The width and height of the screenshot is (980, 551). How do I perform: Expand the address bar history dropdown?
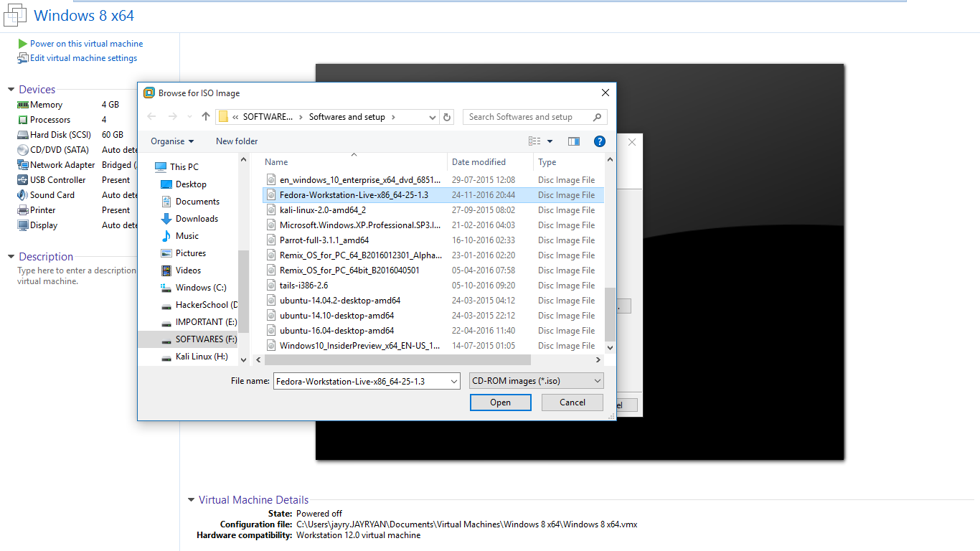(432, 117)
